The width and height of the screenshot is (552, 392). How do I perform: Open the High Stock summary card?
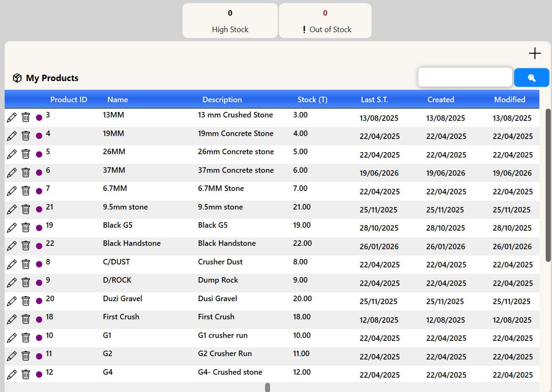click(230, 21)
